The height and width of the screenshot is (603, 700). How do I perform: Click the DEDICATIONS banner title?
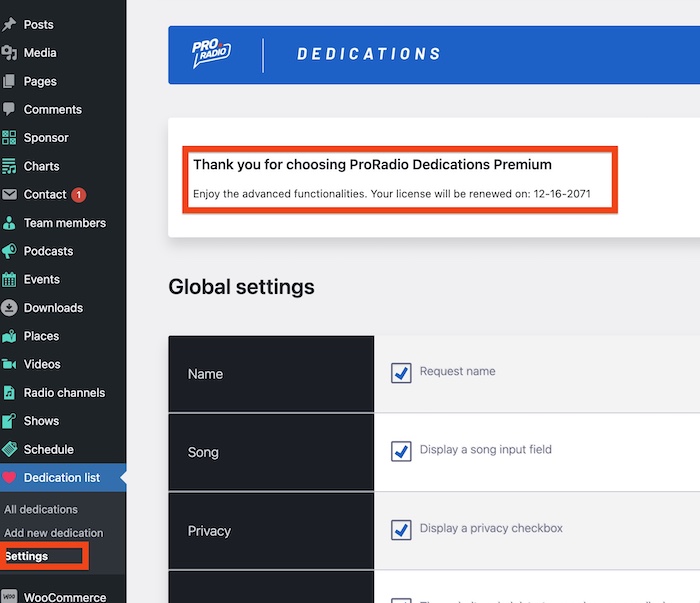(x=369, y=54)
